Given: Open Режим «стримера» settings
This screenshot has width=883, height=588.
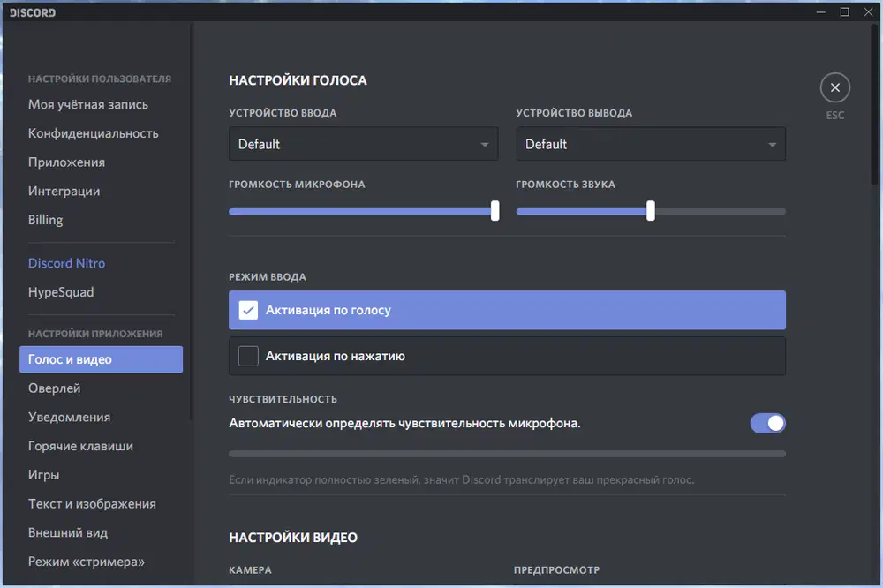Looking at the screenshot, I should coord(87,562).
